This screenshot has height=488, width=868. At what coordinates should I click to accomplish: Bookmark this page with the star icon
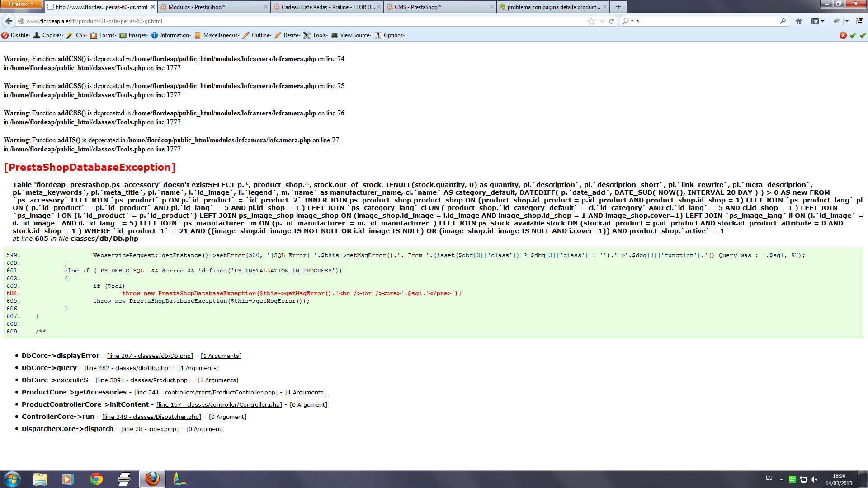pyautogui.click(x=591, y=21)
